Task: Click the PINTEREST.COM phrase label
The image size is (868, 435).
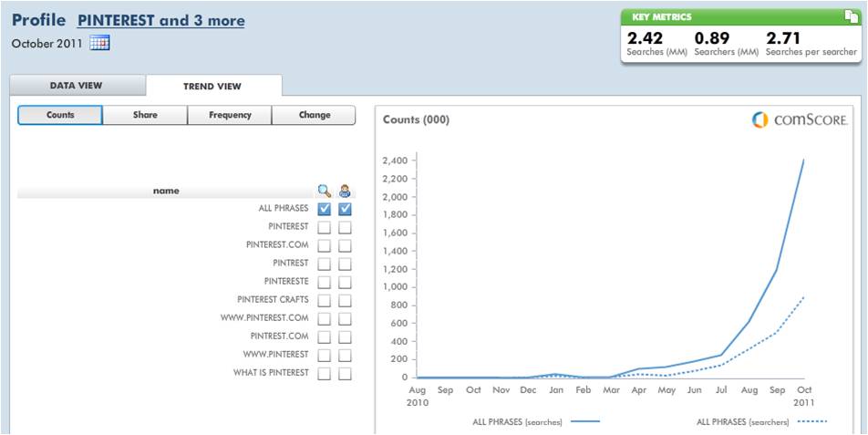Action: coord(277,245)
